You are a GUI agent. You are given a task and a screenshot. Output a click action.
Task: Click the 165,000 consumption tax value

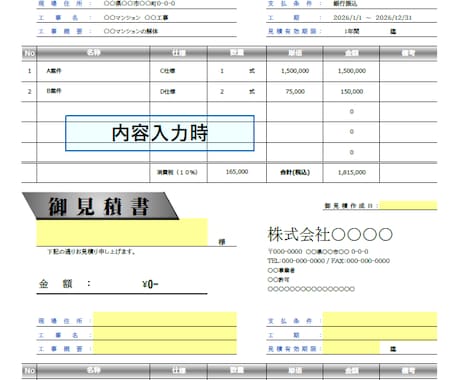tap(237, 172)
